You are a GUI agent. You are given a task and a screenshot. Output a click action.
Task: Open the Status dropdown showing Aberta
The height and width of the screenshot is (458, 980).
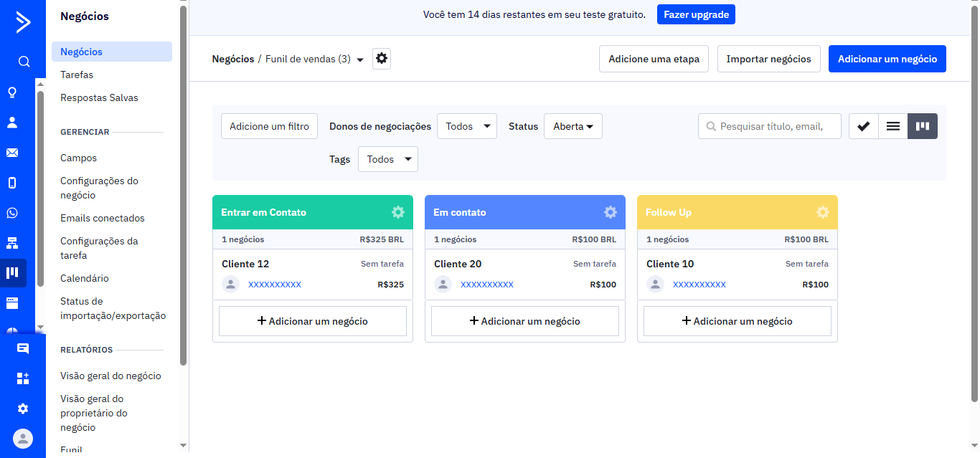(x=573, y=125)
